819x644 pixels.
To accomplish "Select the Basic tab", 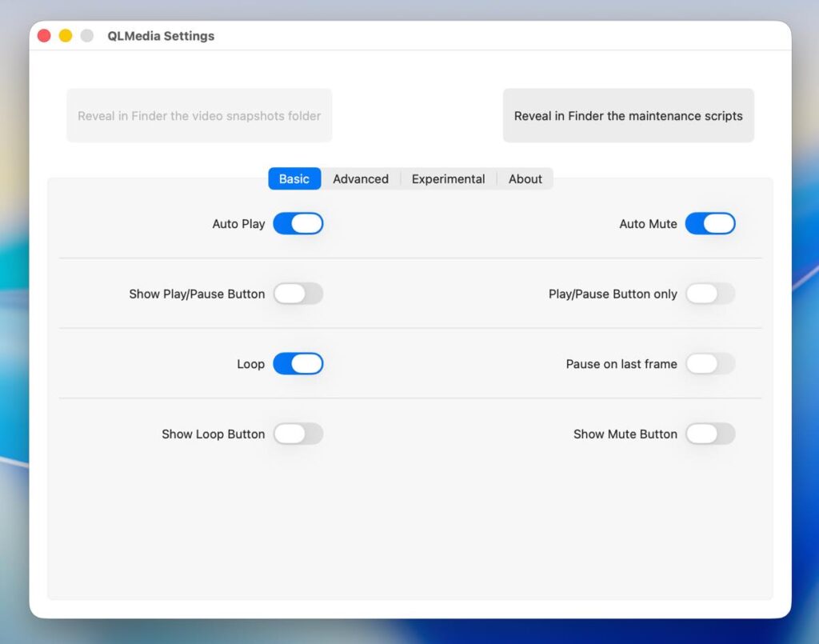I will coord(294,179).
